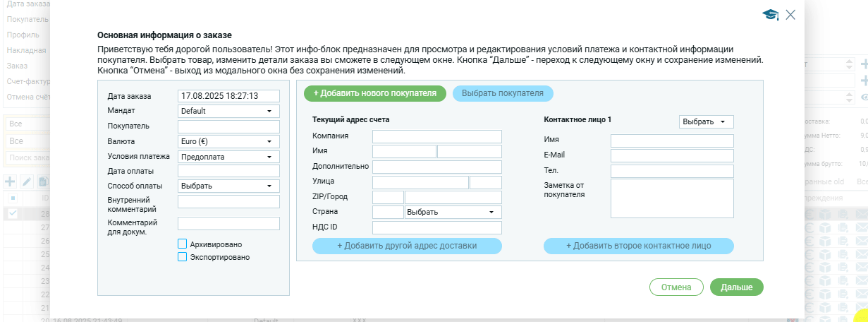
Task: Close the order information dialog with X
Action: 790,15
